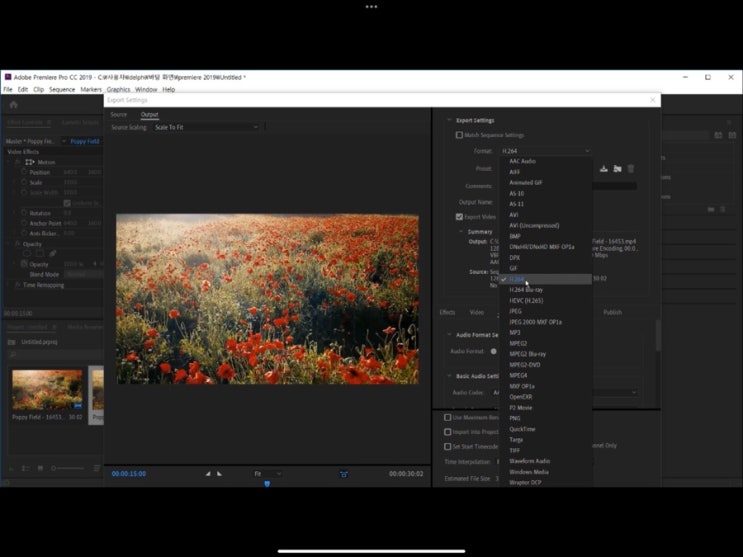Click the blue aspect ratio correction icon
743x557 pixels.
[343, 474]
